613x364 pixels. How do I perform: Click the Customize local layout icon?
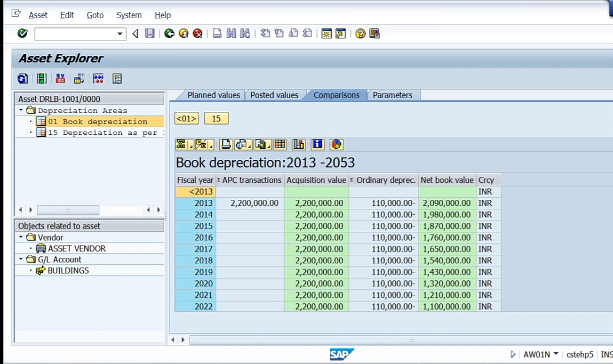pos(375,34)
